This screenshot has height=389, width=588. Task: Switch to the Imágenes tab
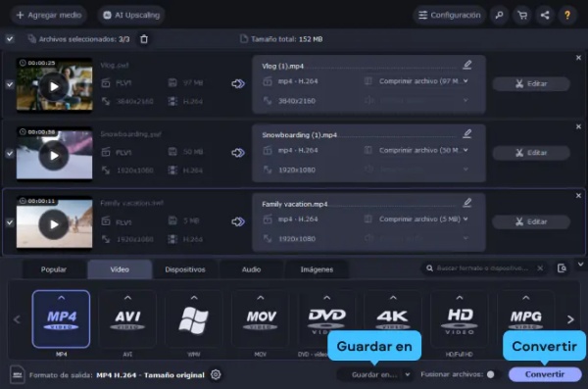[317, 269]
